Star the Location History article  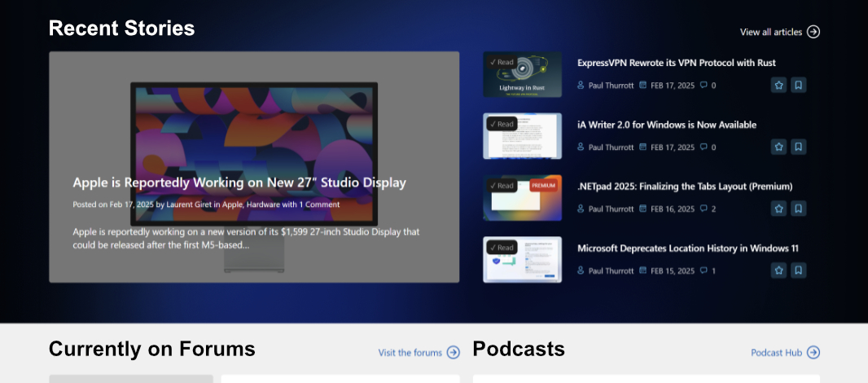point(779,271)
